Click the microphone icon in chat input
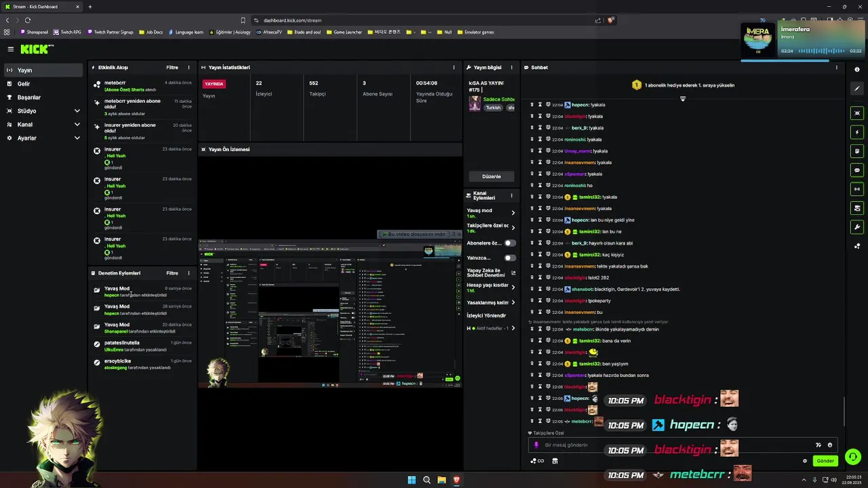 [x=536, y=445]
